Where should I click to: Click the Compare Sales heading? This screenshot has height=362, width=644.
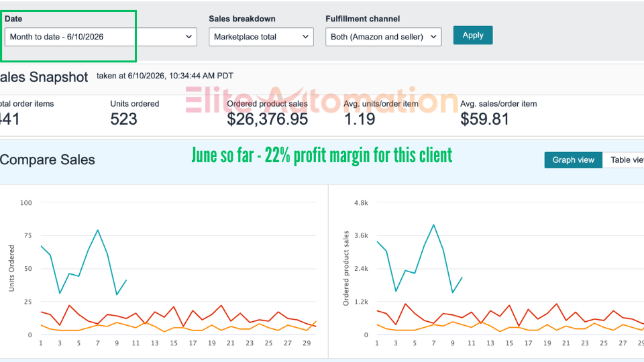[x=47, y=160]
